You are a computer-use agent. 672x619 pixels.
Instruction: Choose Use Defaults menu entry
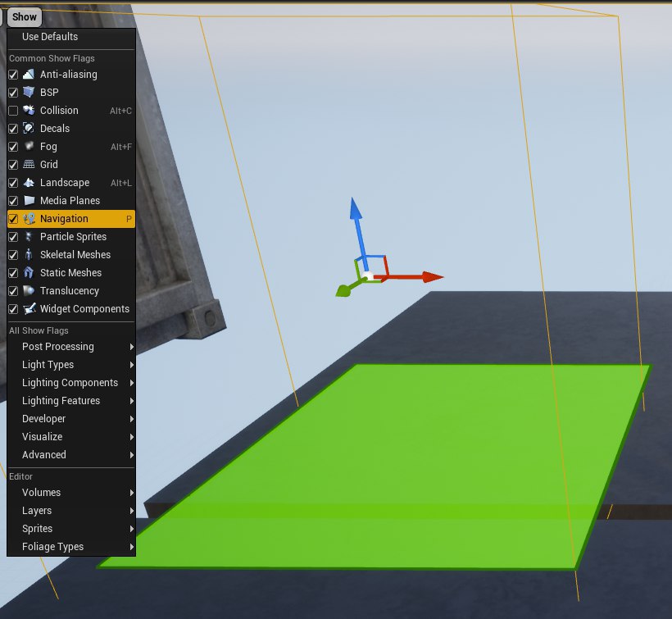coord(71,37)
